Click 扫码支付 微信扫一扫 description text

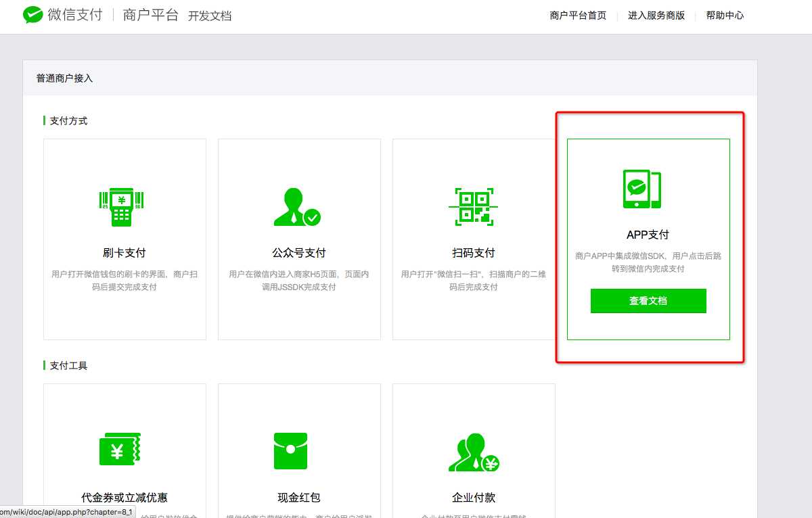click(474, 281)
